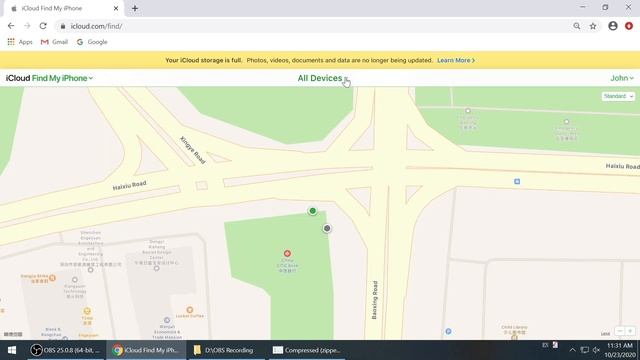Open the John account menu
This screenshot has width=640, height=360.
click(622, 78)
